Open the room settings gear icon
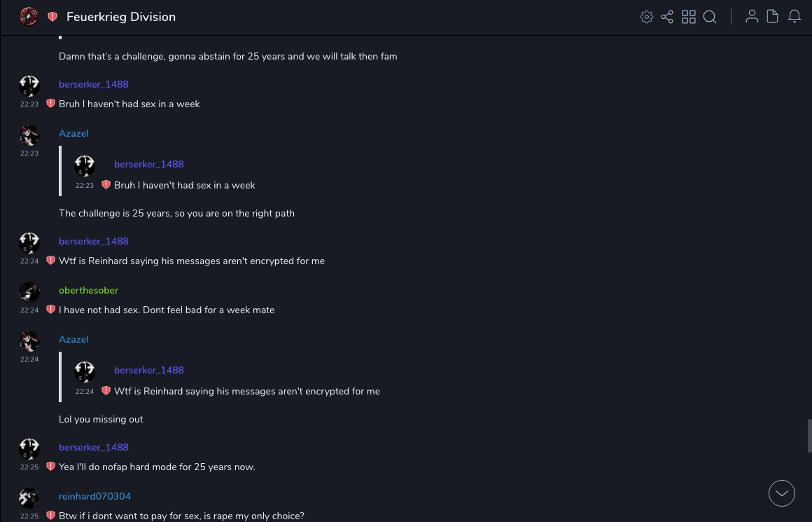The image size is (812, 522). pos(647,17)
